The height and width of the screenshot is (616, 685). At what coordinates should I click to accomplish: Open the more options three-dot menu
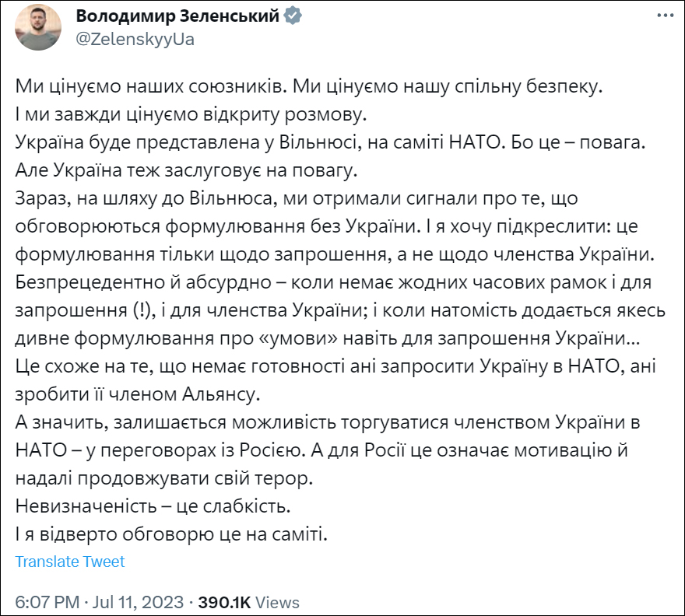pos(664,15)
